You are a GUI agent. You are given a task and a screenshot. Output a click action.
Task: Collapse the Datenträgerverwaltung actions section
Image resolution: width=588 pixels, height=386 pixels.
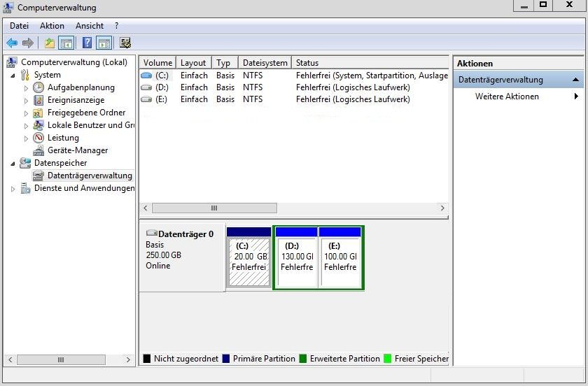pyautogui.click(x=575, y=80)
